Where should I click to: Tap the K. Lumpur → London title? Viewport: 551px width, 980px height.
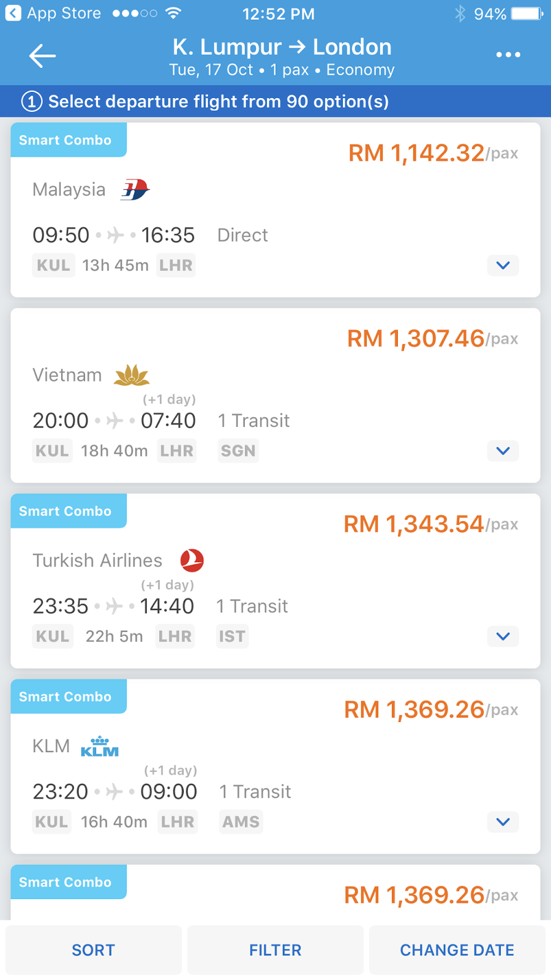pyautogui.click(x=282, y=47)
